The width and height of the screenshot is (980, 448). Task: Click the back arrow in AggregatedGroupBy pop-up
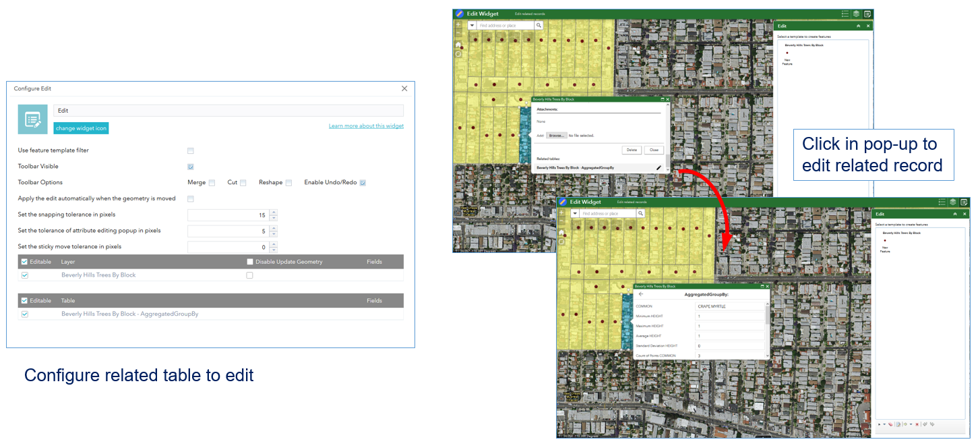tap(641, 294)
